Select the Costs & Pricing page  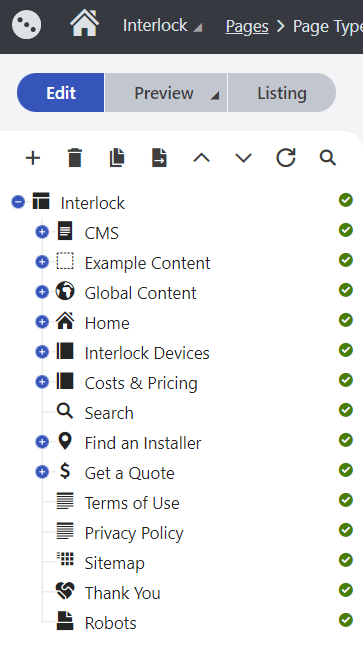tap(141, 383)
